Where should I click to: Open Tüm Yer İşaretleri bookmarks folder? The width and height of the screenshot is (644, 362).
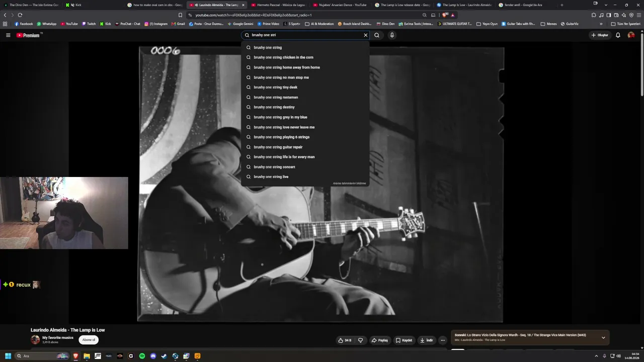(626, 24)
